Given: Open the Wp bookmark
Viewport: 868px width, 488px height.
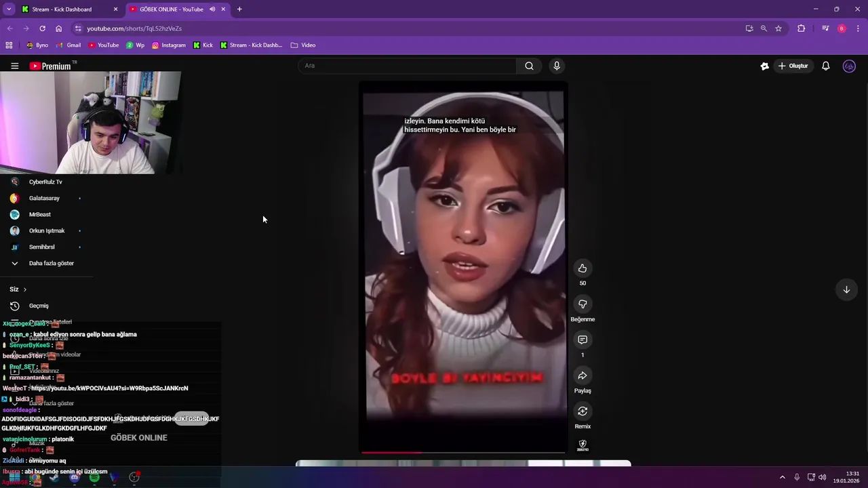Looking at the screenshot, I should tap(136, 45).
